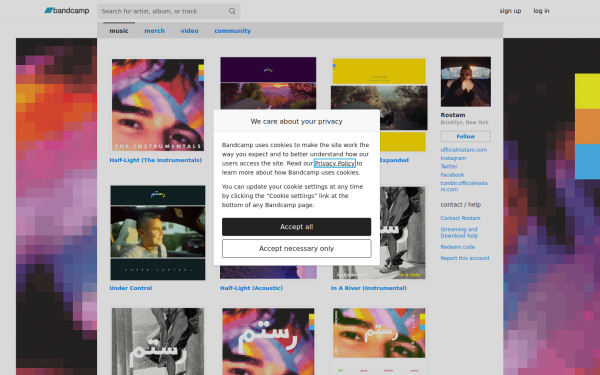Open Rostam's profile photo
The width and height of the screenshot is (600, 375).
pyautogui.click(x=465, y=82)
